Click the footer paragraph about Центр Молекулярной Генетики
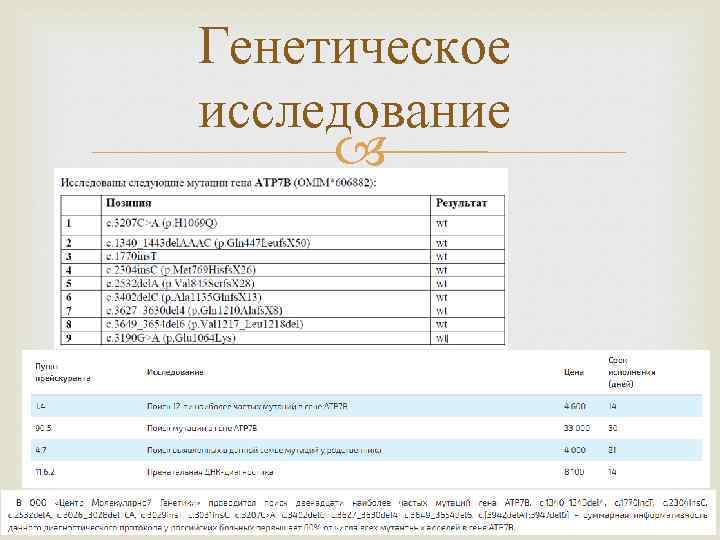720x540 pixels. pyautogui.click(x=360, y=515)
